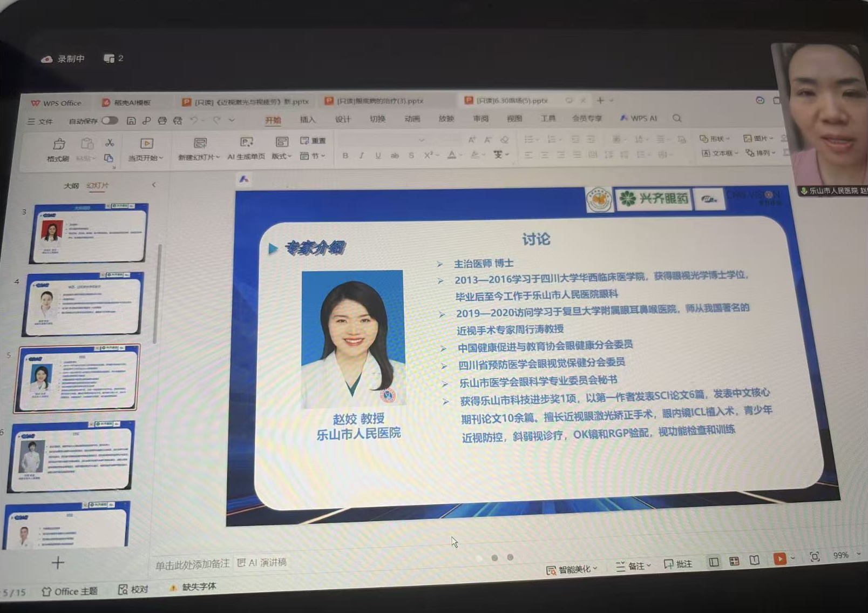This screenshot has height=613, width=868.
Task: Open the 会员专享 tab
Action: click(587, 118)
